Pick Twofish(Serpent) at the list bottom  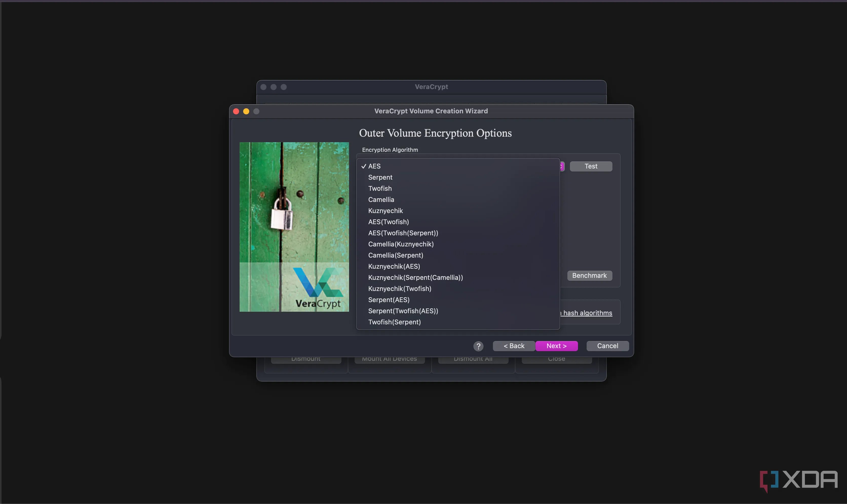coord(394,322)
